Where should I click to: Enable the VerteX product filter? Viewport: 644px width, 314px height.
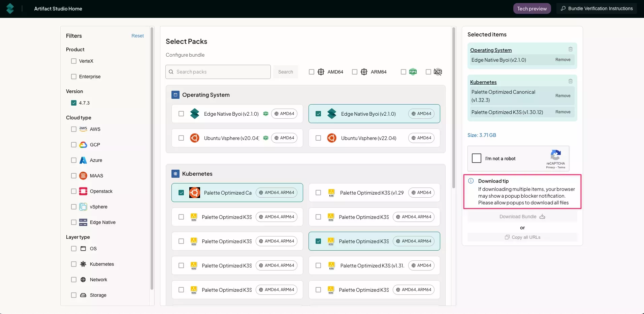(74, 61)
